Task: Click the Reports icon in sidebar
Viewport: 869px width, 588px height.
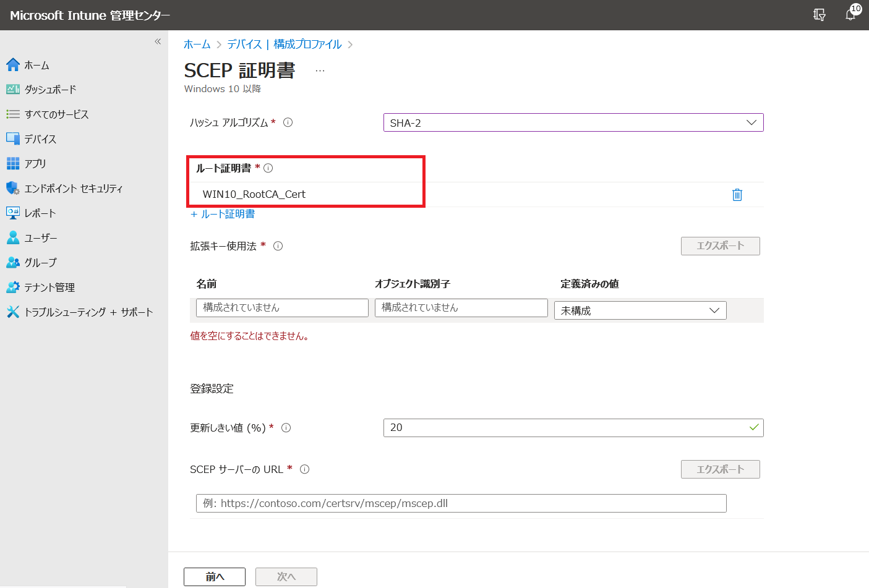Action: pyautogui.click(x=13, y=213)
